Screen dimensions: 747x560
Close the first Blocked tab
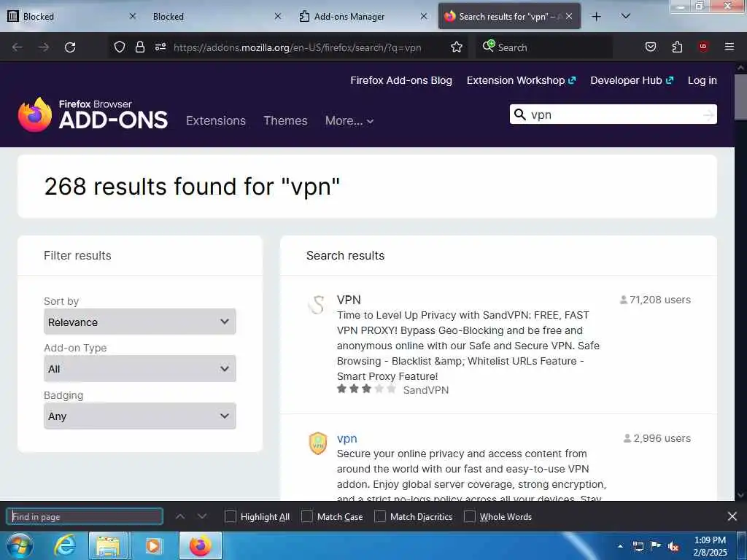point(133,16)
